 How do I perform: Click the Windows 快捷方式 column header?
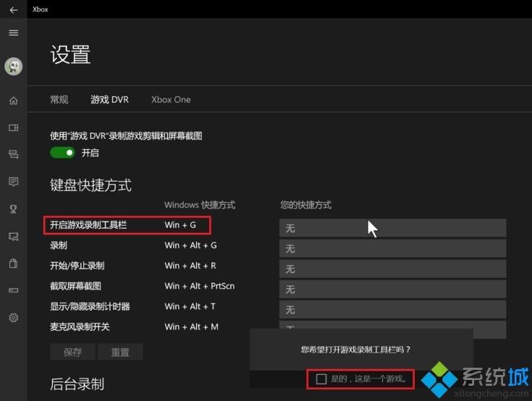point(200,205)
